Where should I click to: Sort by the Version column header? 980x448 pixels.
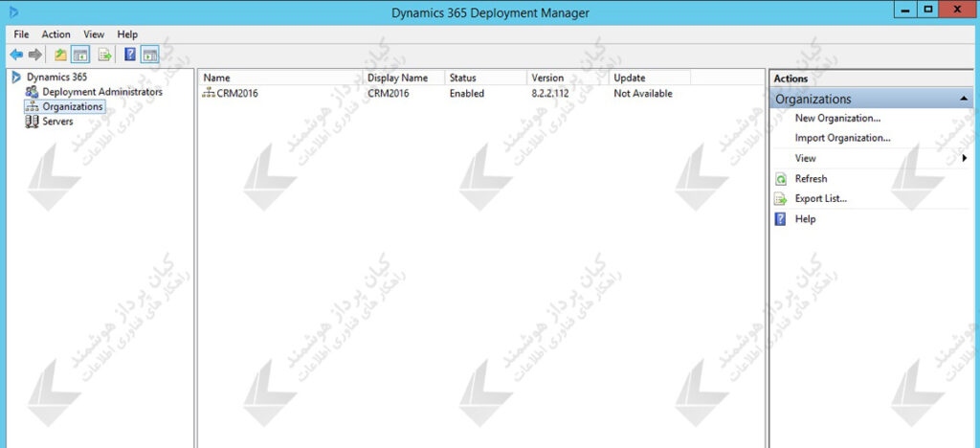[x=568, y=78]
